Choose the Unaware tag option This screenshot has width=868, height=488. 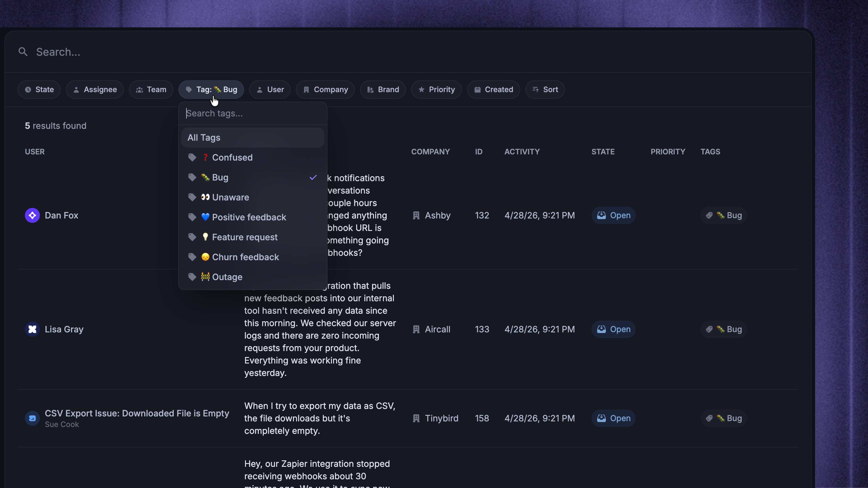[x=253, y=197]
